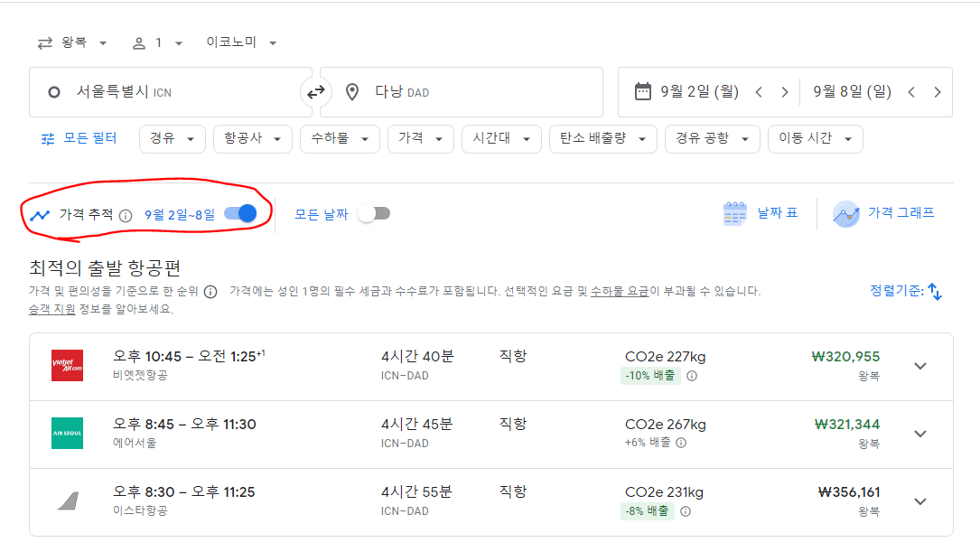Click the swap origin and destination arrows
Viewport: 980px width, 552px height.
[315, 91]
